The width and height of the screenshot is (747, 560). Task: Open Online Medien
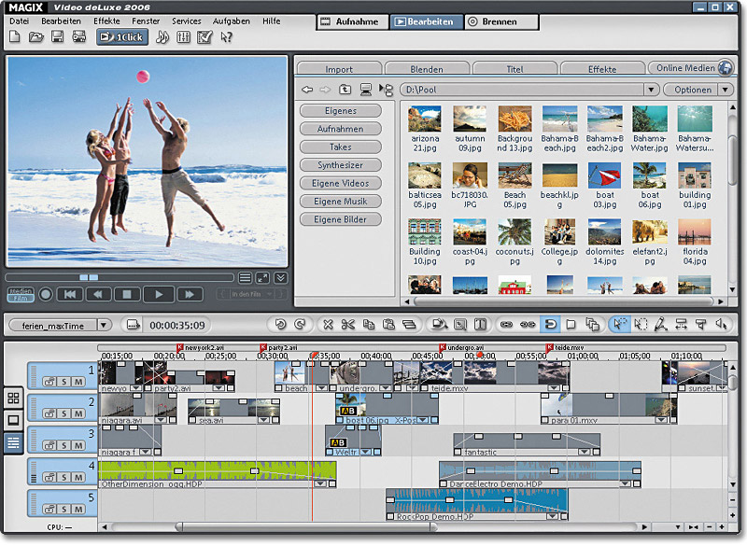[x=690, y=68]
